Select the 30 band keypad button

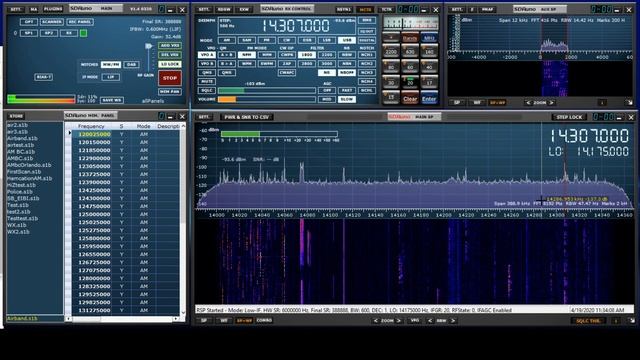click(391, 82)
